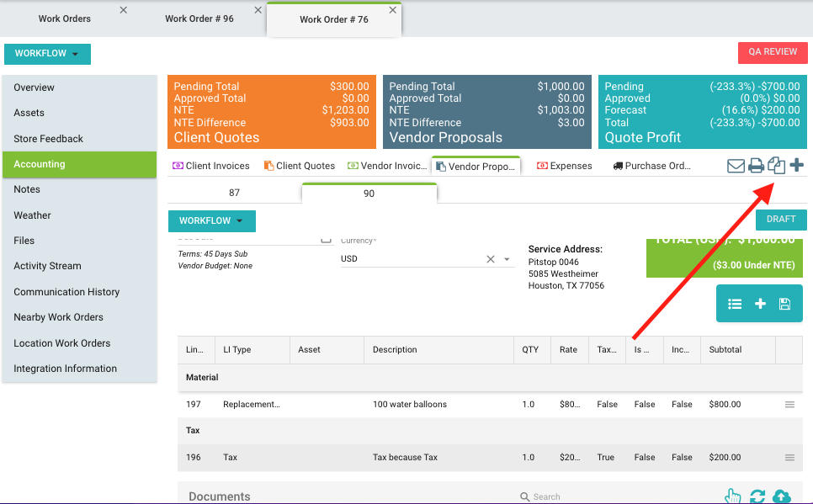Open the WORKFLOW dropdown under proposal tabs
The image size is (813, 504).
[x=211, y=221]
